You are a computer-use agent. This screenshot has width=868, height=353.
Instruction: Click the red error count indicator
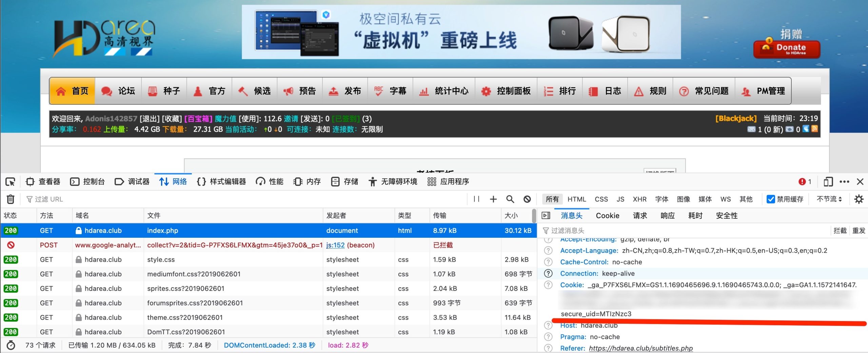point(805,182)
